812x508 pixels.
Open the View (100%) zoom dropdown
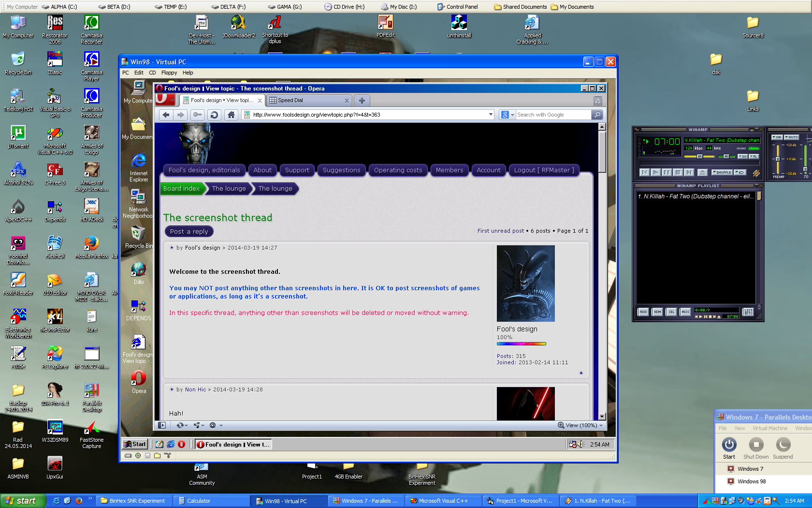580,425
